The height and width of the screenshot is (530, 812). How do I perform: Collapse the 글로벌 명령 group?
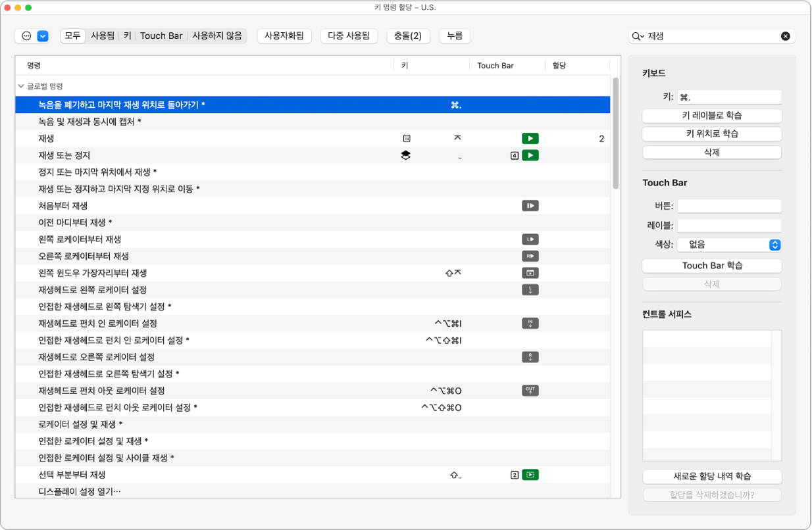(21, 86)
